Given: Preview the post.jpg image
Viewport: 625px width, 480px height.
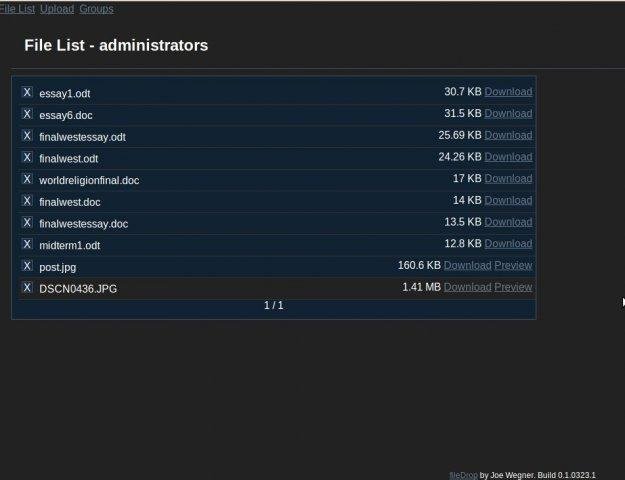Looking at the screenshot, I should pos(513,265).
